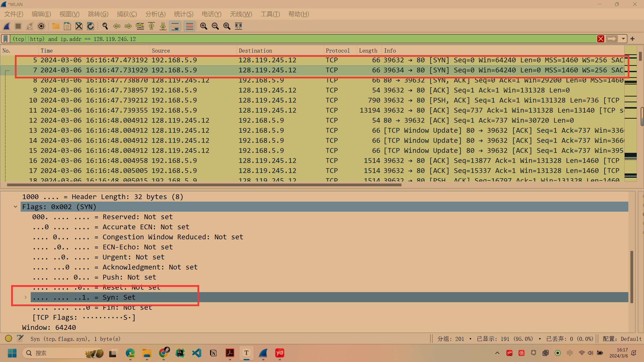
Task: Restart the current capture
Action: (29, 26)
